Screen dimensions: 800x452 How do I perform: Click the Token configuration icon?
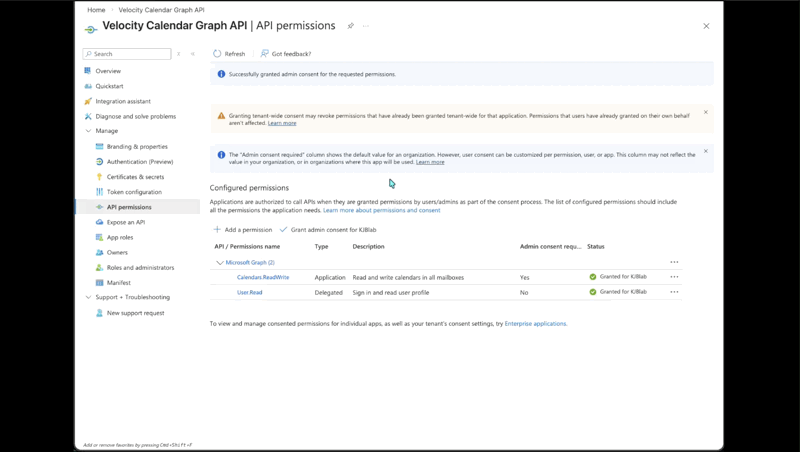(99, 192)
